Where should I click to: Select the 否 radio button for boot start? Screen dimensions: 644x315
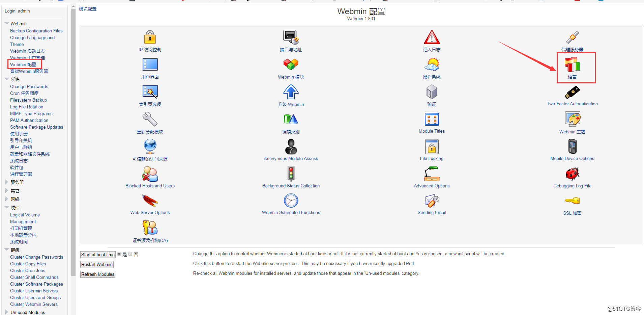tap(130, 254)
